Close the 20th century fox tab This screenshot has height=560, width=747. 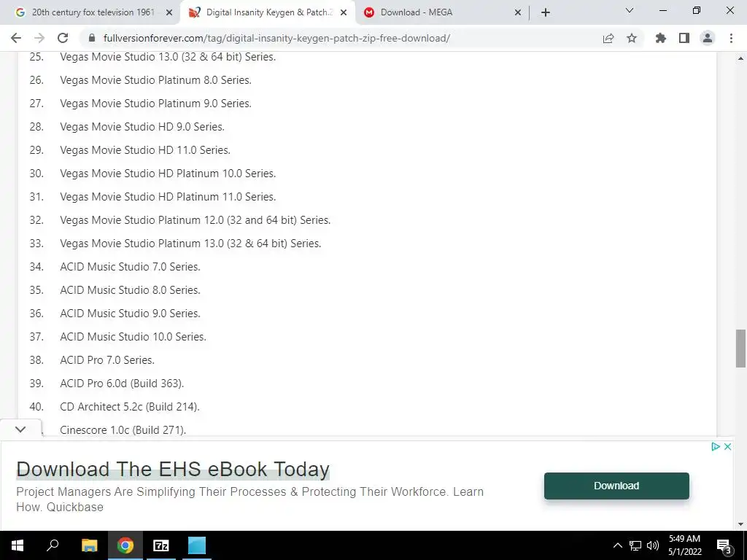click(169, 13)
